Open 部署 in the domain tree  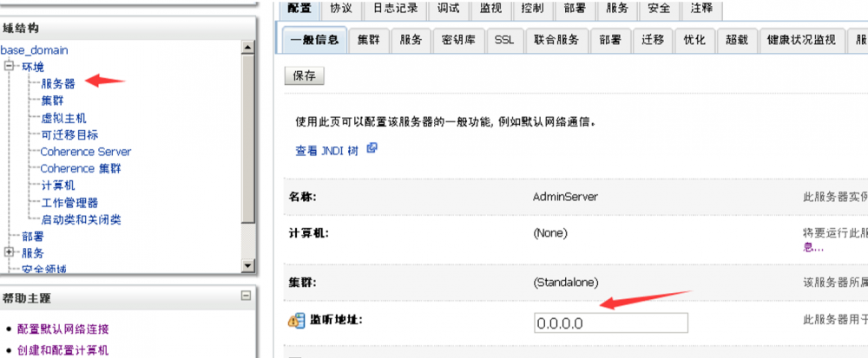pyautogui.click(x=33, y=237)
